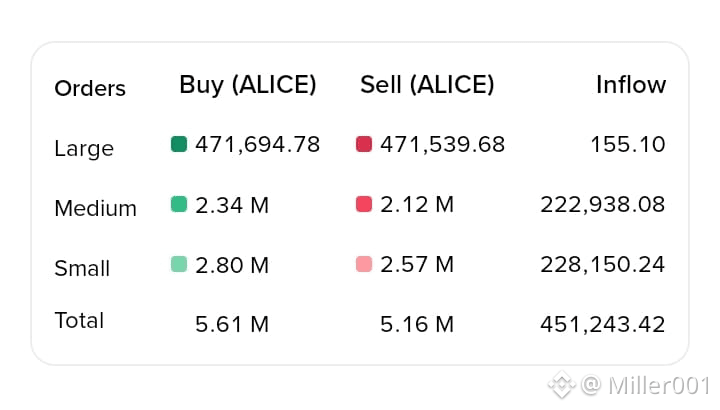This screenshot has width=720, height=410.
Task: Select the Large row label
Action: (84, 149)
